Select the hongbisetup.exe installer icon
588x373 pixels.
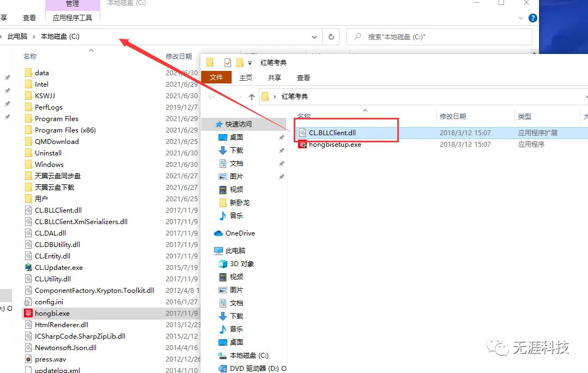302,145
